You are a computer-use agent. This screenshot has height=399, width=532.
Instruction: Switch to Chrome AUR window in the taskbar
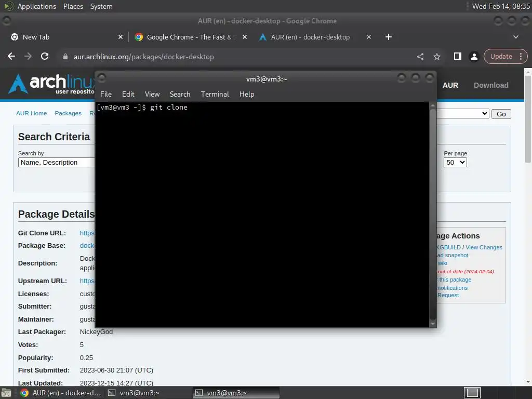pos(61,393)
